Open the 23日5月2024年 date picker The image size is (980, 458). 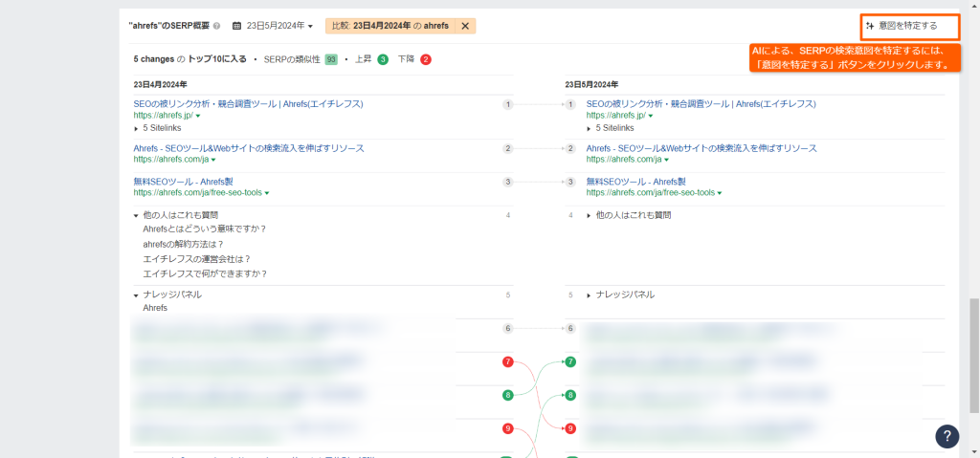(x=278, y=26)
